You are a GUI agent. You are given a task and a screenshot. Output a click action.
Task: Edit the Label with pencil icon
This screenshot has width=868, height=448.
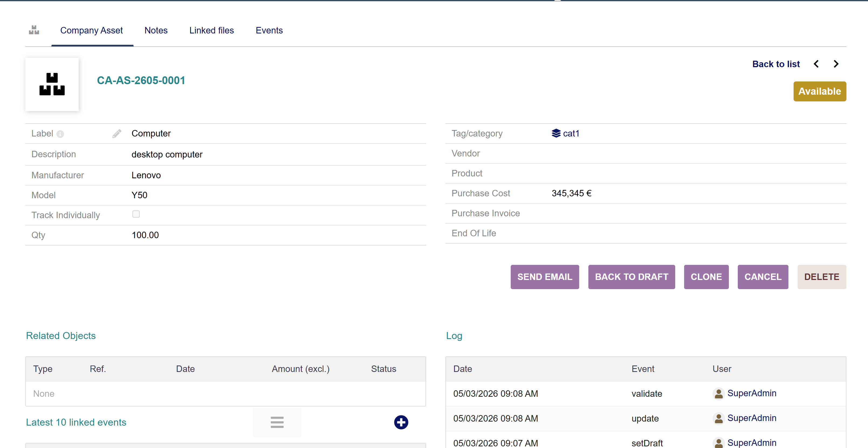116,134
